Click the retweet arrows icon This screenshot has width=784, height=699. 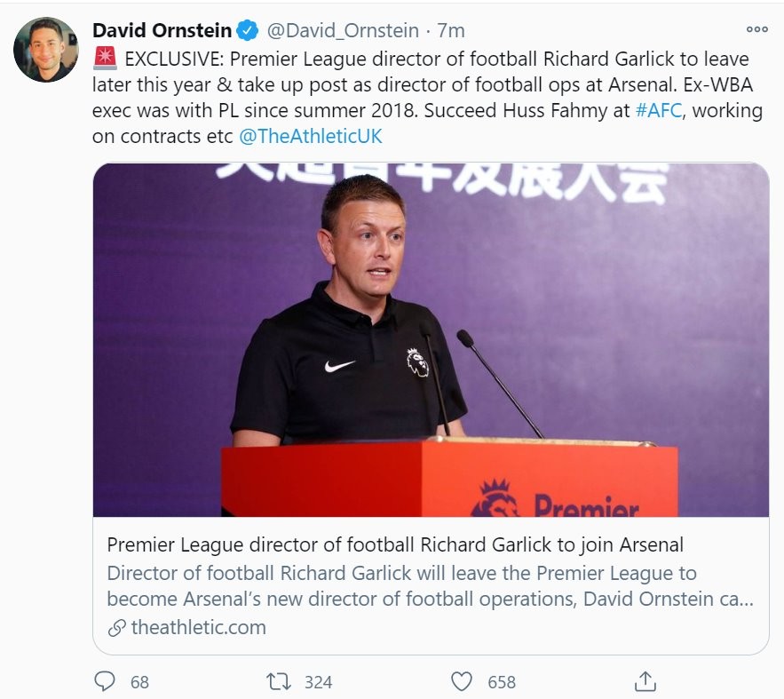tap(279, 681)
